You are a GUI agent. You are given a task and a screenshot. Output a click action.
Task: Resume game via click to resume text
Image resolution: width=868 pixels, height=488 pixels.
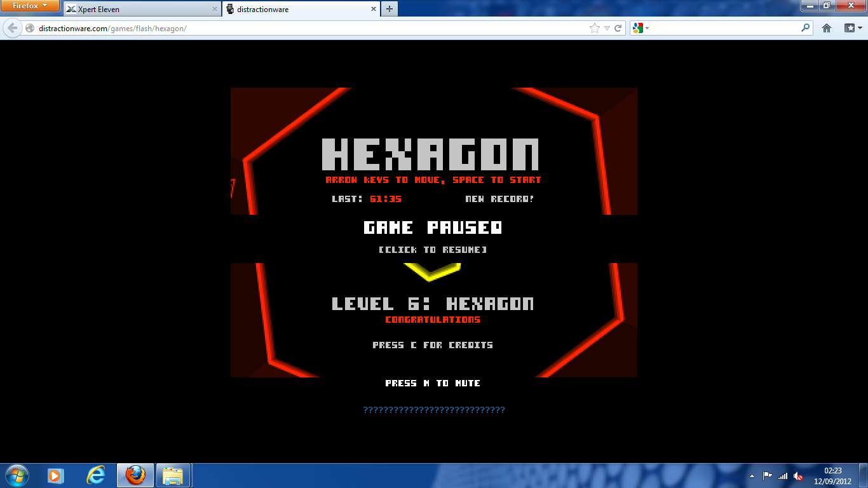[433, 250]
